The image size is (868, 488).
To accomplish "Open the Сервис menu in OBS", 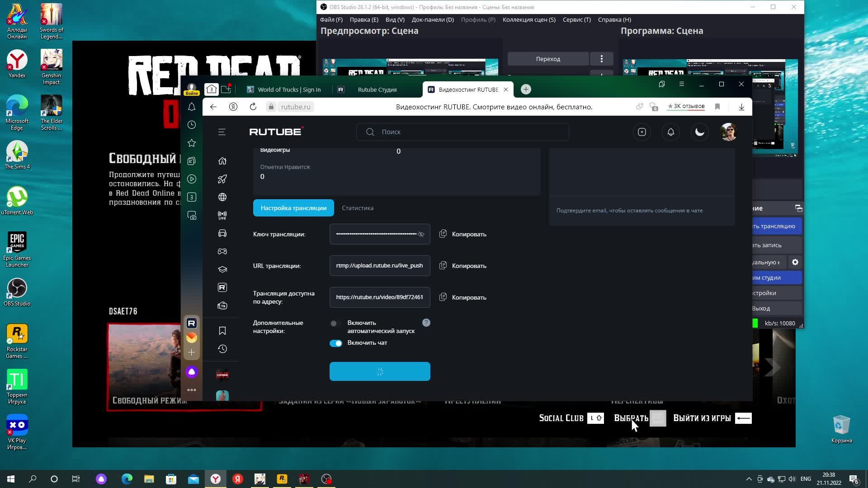I will 576,19.
